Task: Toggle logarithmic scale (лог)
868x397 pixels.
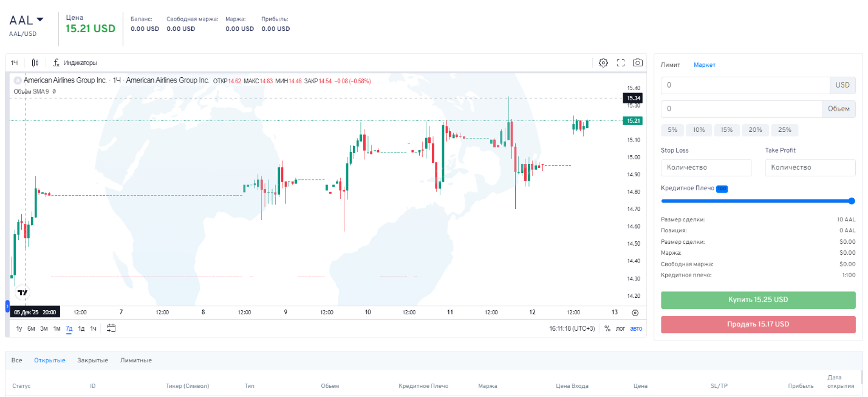Action: click(x=620, y=328)
